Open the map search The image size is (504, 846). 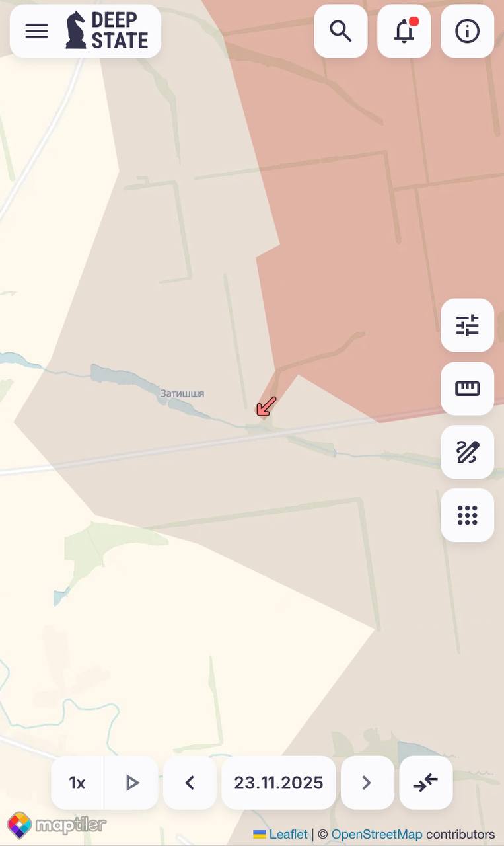pyautogui.click(x=341, y=31)
